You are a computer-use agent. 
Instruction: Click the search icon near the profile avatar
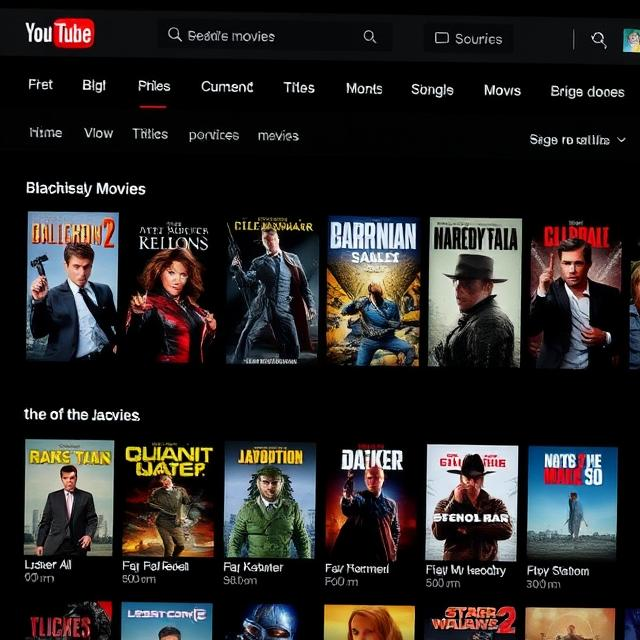click(598, 39)
